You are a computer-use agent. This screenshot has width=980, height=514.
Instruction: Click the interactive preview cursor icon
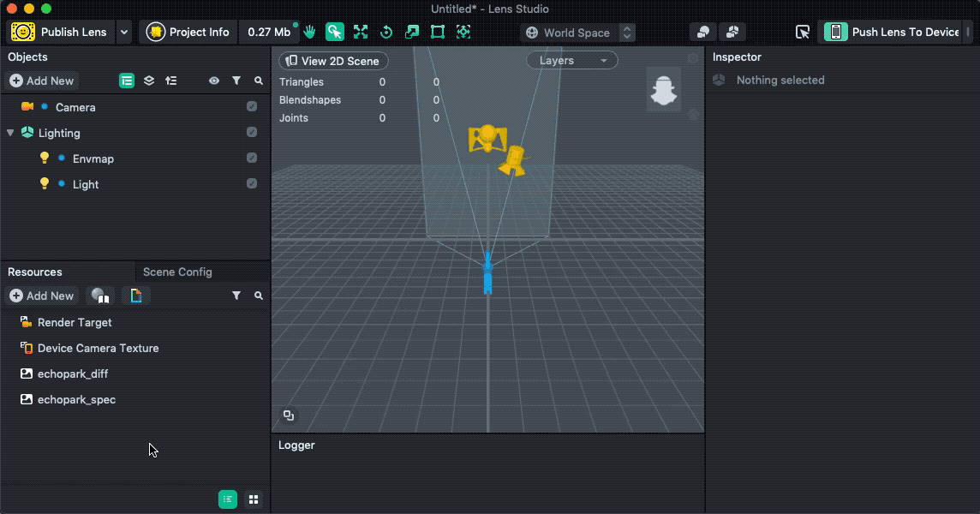(803, 32)
